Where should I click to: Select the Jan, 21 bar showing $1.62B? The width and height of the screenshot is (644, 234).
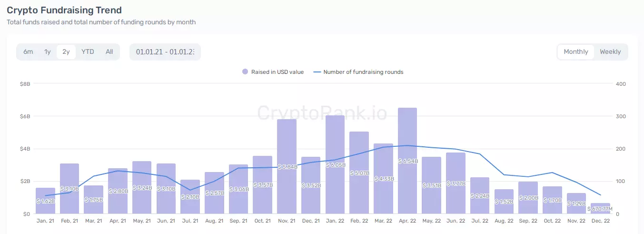[46, 201]
